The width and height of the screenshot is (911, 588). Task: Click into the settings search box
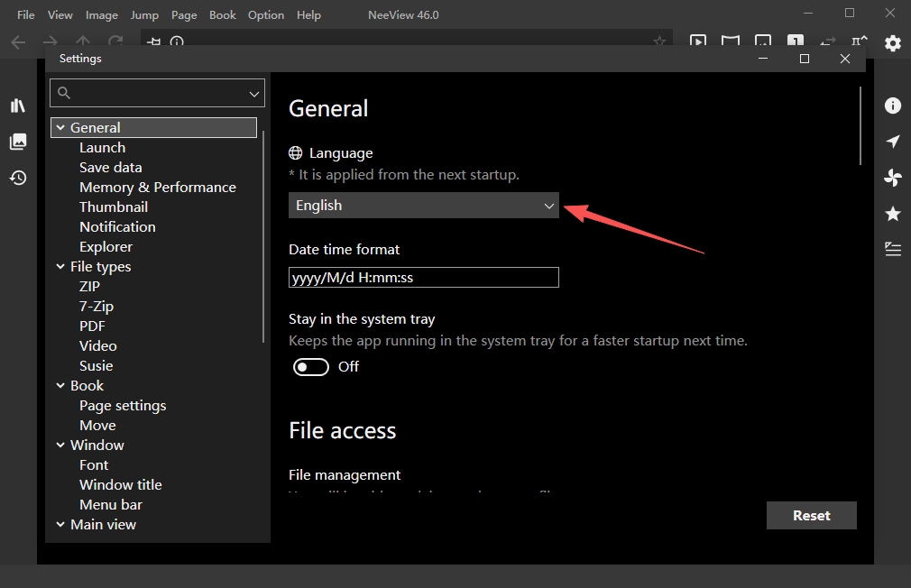[157, 93]
